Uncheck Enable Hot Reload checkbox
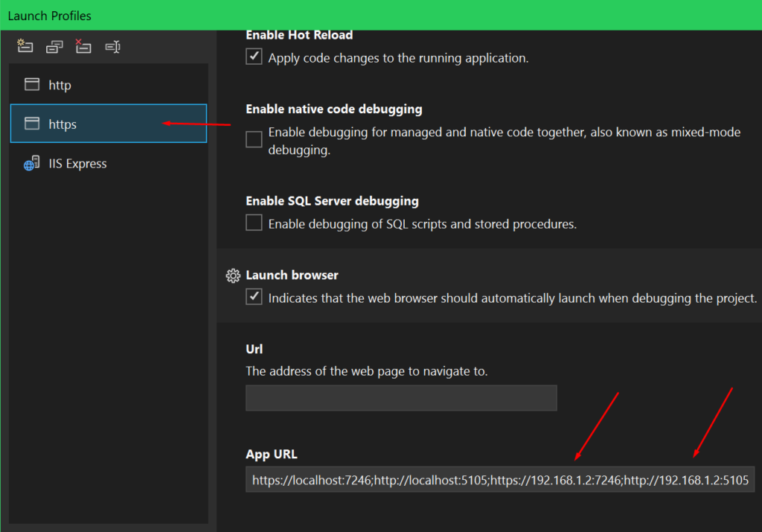 point(254,57)
